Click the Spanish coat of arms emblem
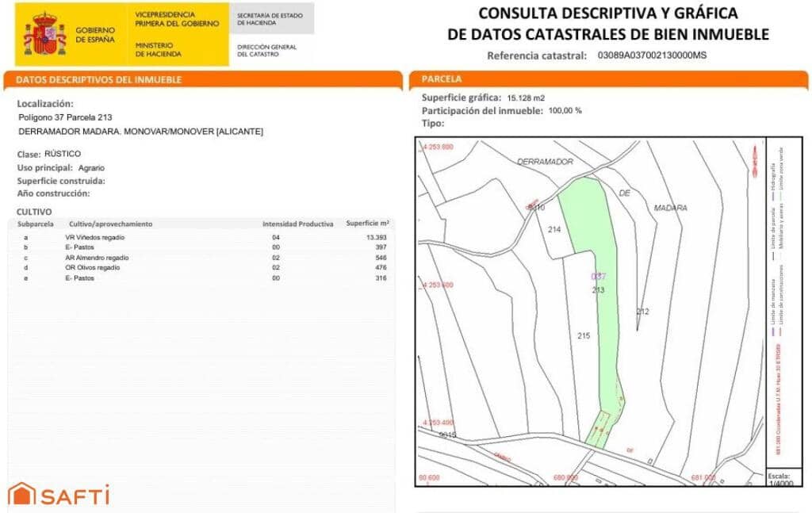 [46, 32]
